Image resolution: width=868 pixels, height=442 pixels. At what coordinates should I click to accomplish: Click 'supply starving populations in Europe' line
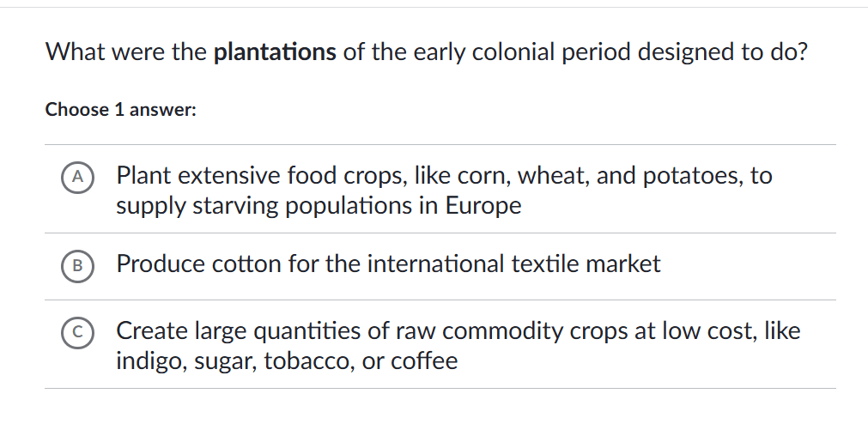click(319, 206)
